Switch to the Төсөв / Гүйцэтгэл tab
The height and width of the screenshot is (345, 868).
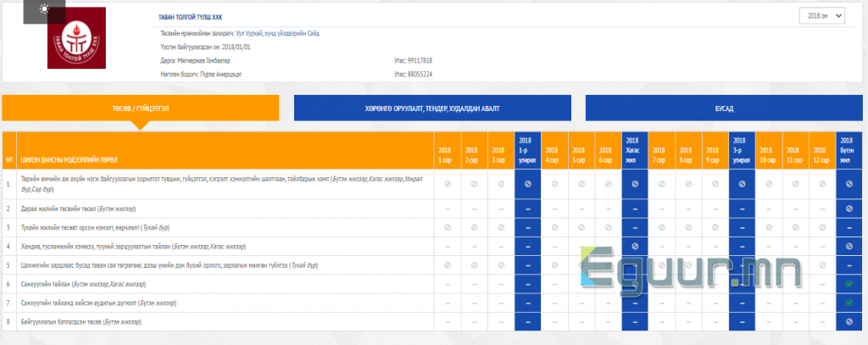click(x=140, y=109)
